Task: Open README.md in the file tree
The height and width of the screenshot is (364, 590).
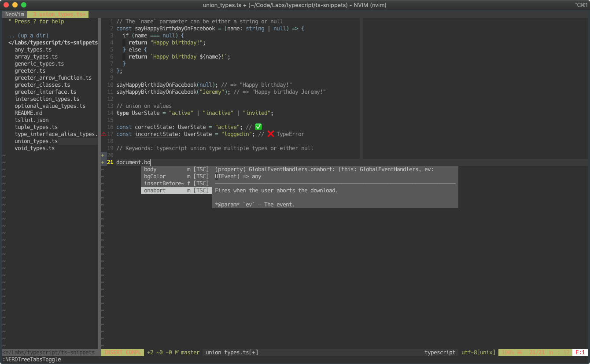Action: tap(29, 113)
